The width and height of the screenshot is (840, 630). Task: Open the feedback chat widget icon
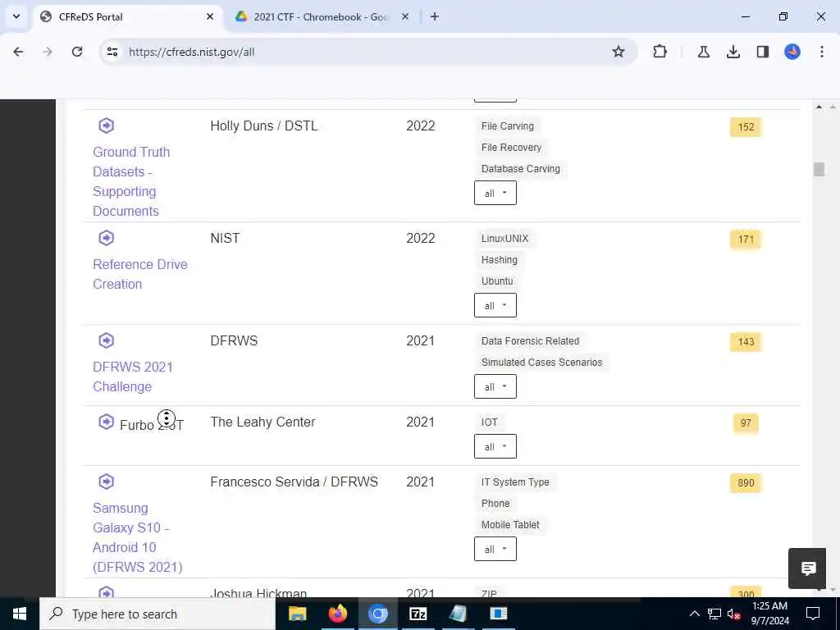807,568
